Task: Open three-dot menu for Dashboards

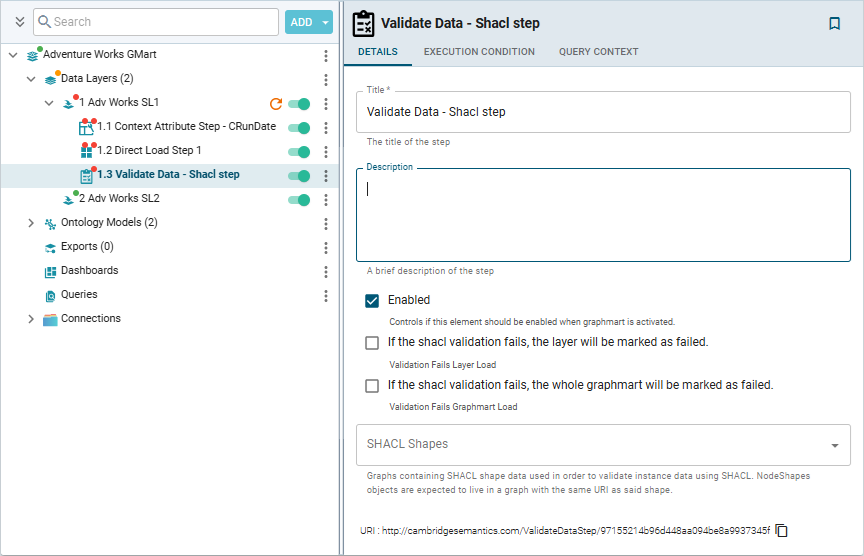Action: pos(325,271)
